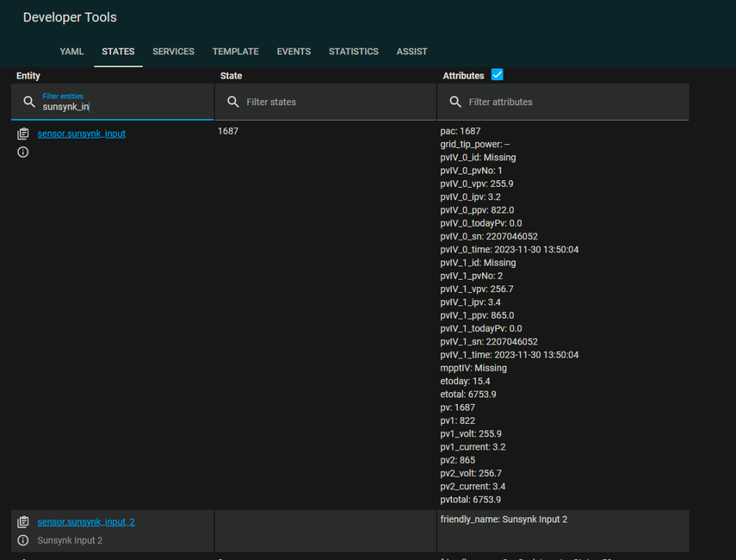
Task: Click attribute 'etoday: 15.4'
Action: [x=465, y=381]
